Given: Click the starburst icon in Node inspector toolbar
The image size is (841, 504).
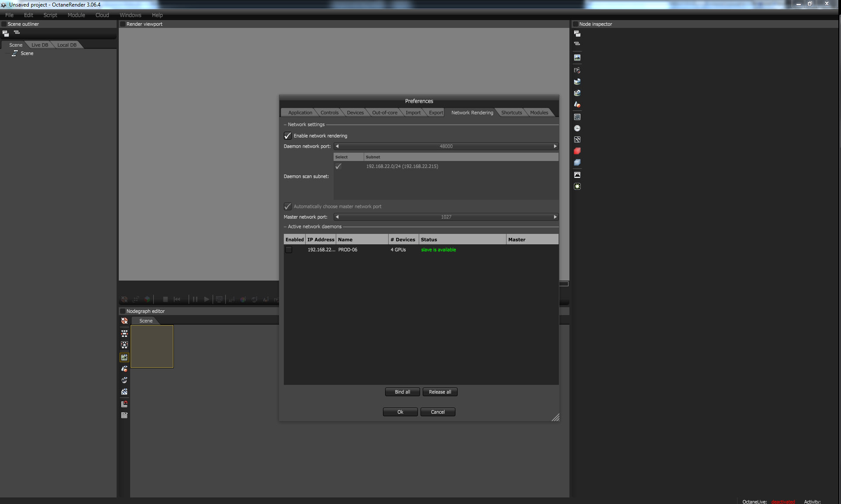Looking at the screenshot, I should 577,186.
